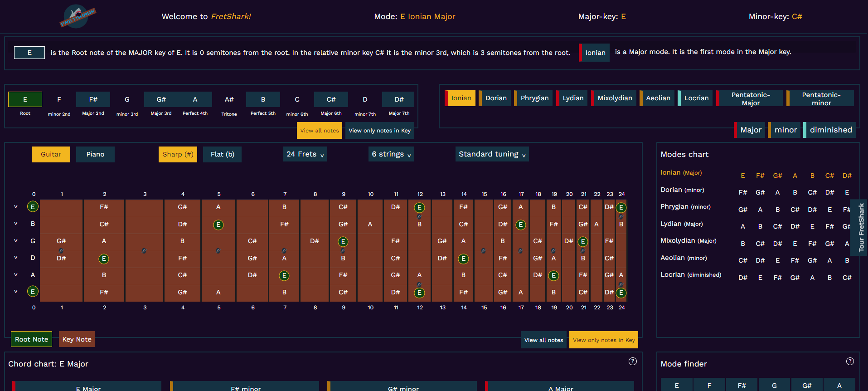The height and width of the screenshot is (391, 868).
Task: Open the E Major chord card
Action: tap(87, 386)
